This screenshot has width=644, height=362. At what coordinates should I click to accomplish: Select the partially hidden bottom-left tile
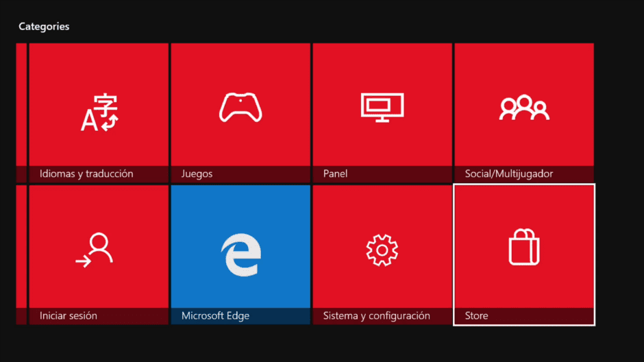21,254
